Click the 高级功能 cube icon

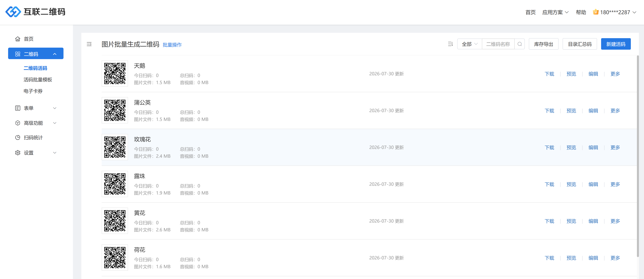pyautogui.click(x=18, y=123)
